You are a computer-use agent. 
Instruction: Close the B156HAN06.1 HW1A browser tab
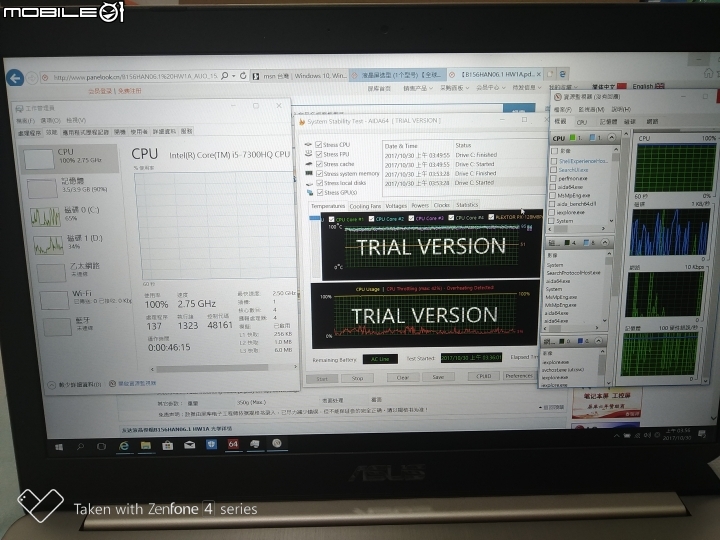[539, 74]
